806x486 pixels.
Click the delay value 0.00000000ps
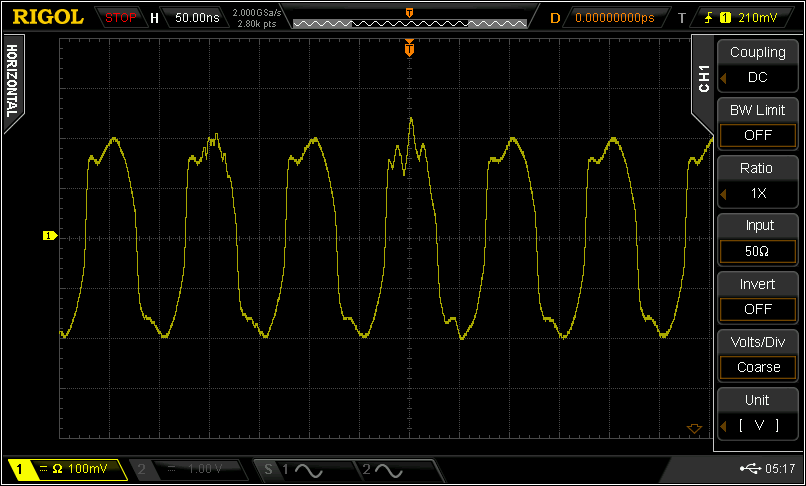click(x=615, y=18)
